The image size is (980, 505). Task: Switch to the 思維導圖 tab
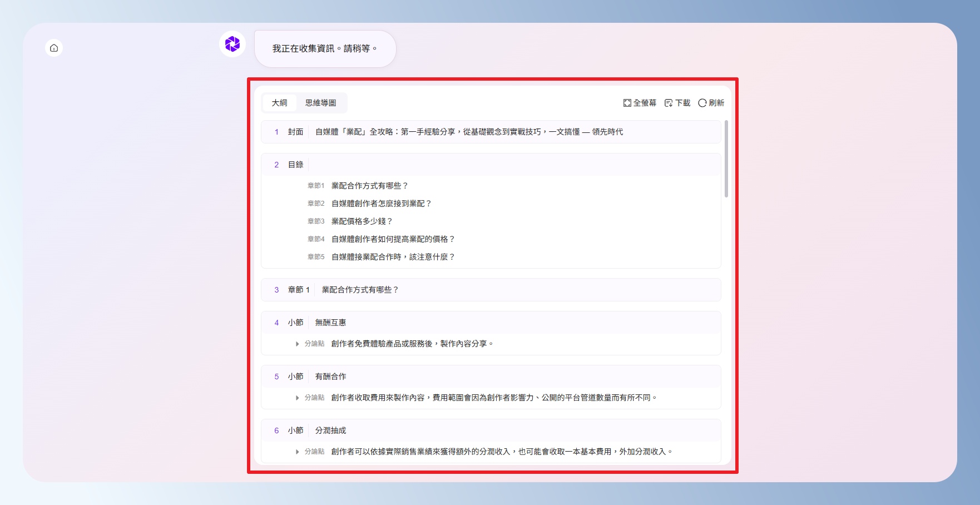(x=320, y=103)
